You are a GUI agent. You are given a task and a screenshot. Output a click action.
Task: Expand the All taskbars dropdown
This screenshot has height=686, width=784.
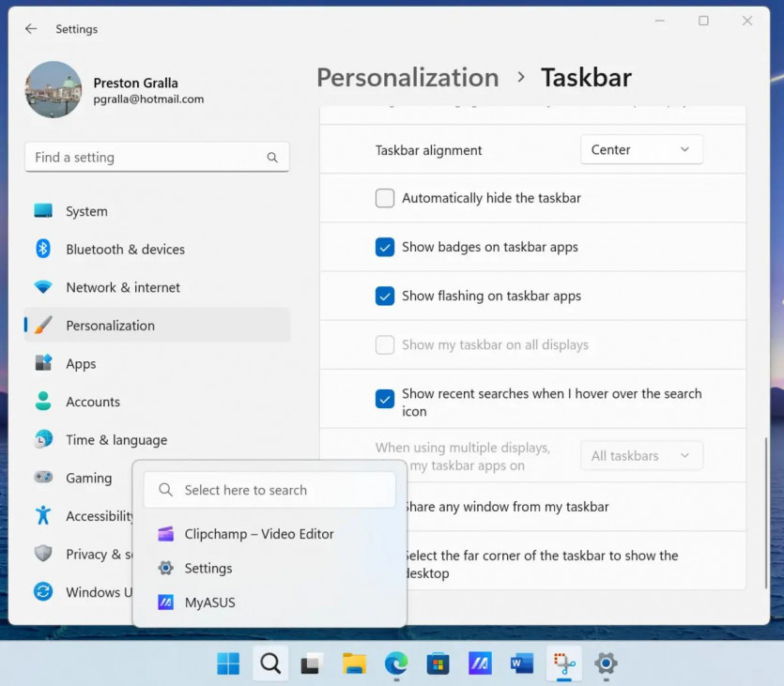pyautogui.click(x=641, y=456)
